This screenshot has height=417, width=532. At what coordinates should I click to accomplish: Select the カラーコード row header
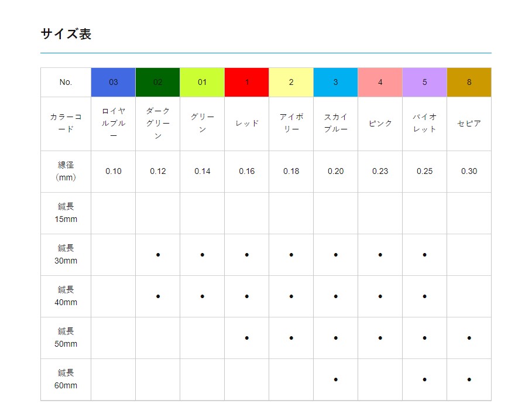[x=66, y=124]
